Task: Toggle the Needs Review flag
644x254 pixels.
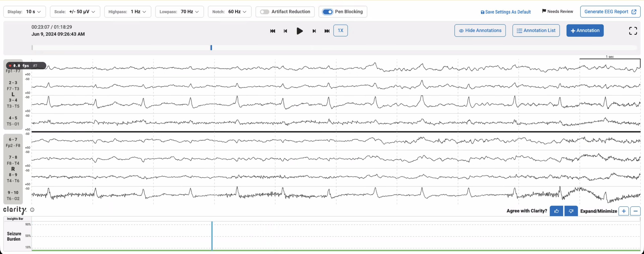Action: (x=557, y=11)
